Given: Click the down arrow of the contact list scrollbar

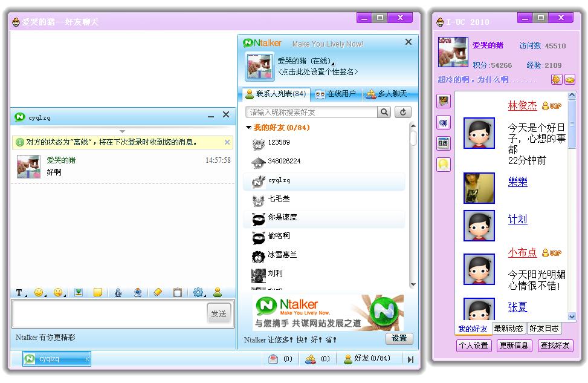Looking at the screenshot, I should [x=413, y=284].
